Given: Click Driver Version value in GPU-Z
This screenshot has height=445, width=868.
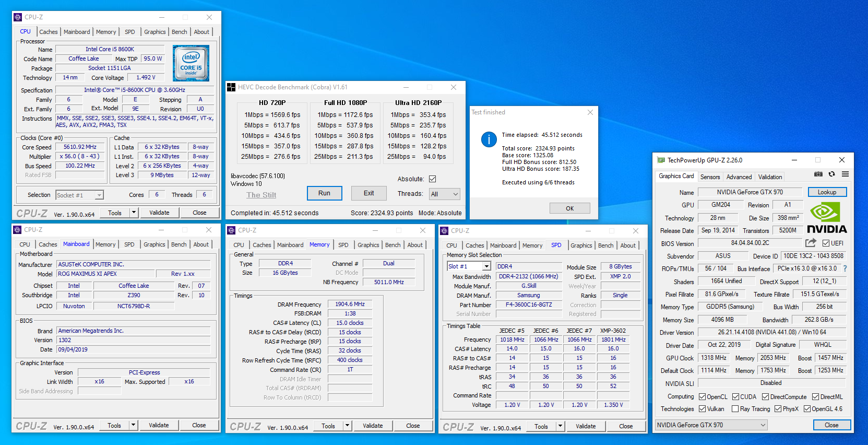Looking at the screenshot, I should point(772,332).
